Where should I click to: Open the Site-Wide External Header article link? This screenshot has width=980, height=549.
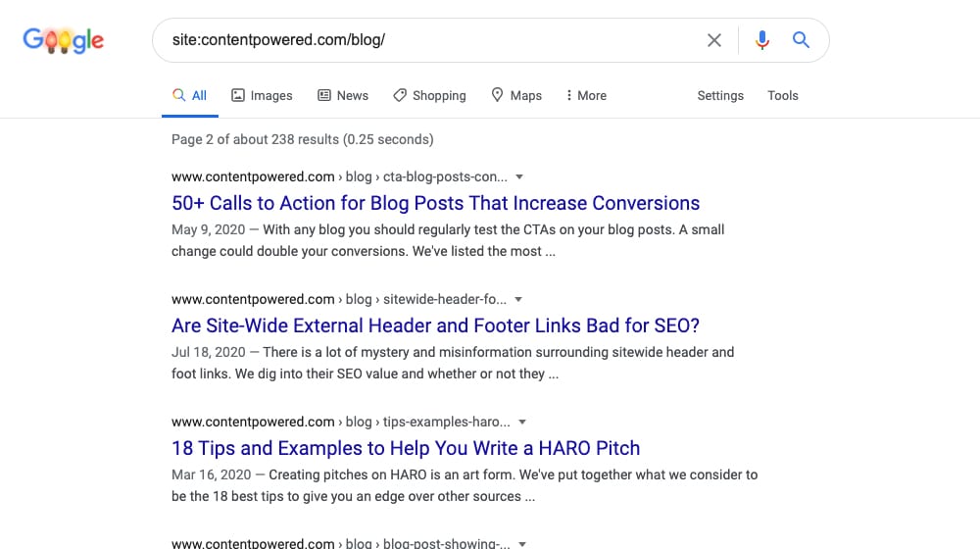pyautogui.click(x=435, y=325)
